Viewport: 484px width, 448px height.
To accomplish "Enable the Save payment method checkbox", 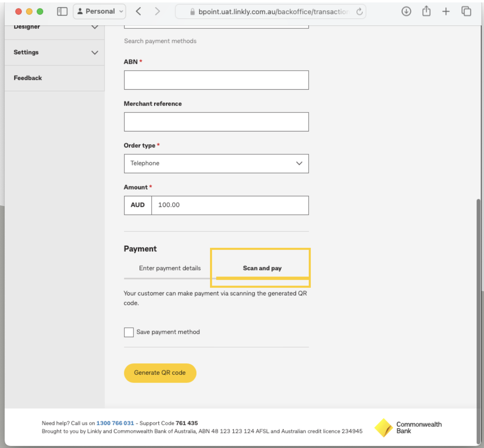I will tap(129, 332).
